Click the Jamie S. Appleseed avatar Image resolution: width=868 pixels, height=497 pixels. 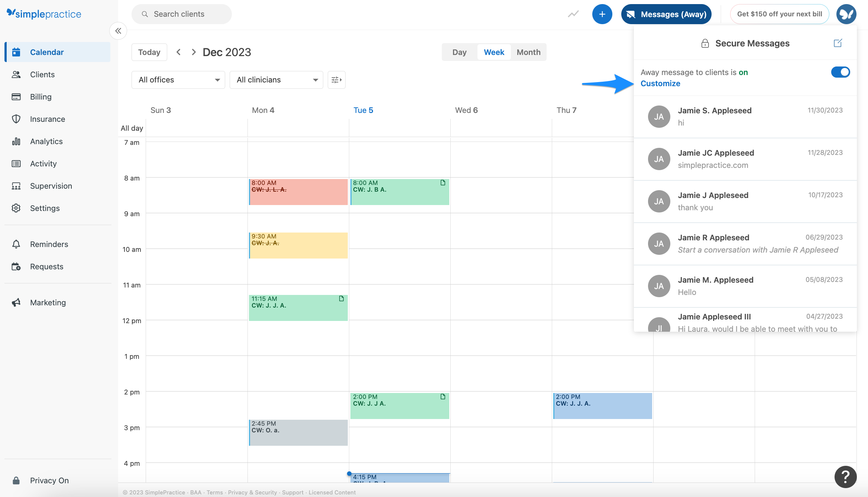(x=659, y=117)
